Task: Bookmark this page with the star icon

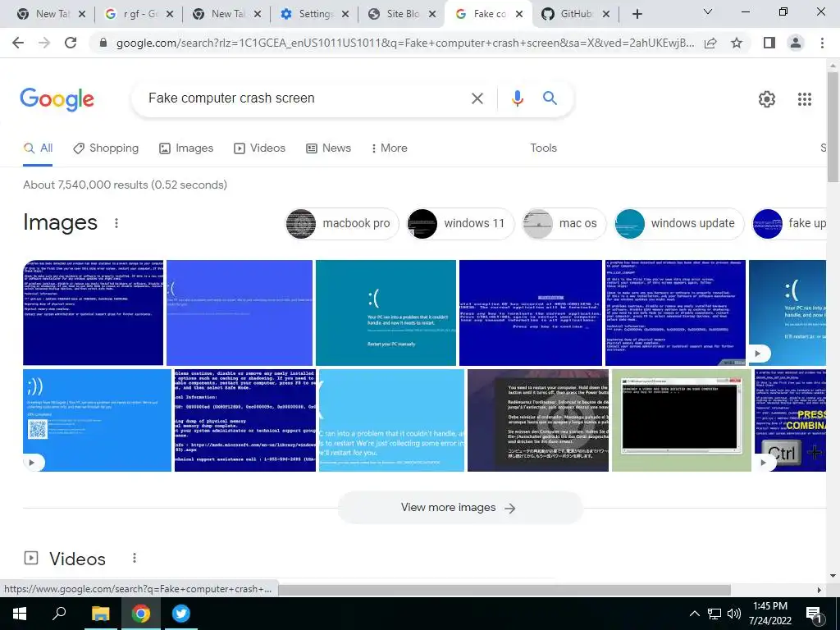Action: [737, 43]
